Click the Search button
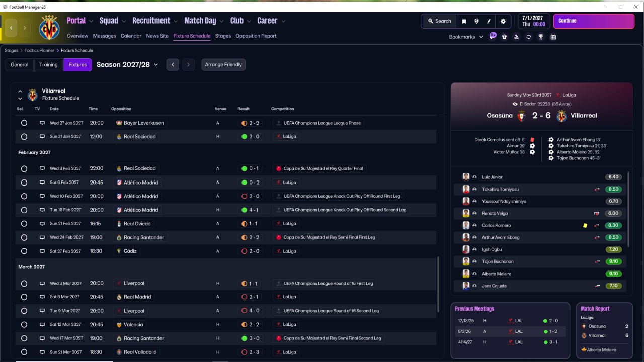644x362 pixels. [x=439, y=21]
